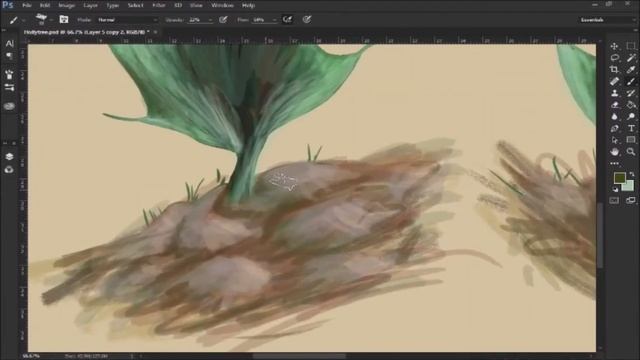This screenshot has height=360, width=640.
Task: Select the Move tool
Action: [614, 46]
